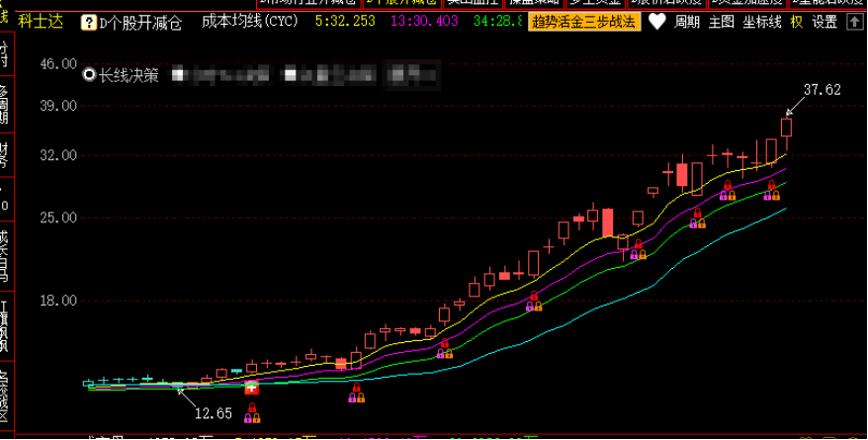This screenshot has height=440, width=868.
Task: Click the 25.00 price axis label
Action: pyautogui.click(x=58, y=219)
